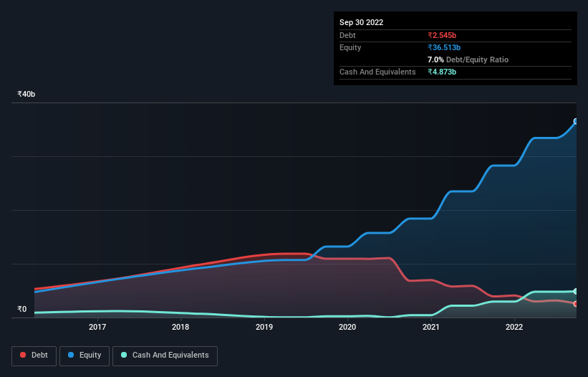Screen dimensions: 588x377
Task: Click the ₹0 y-axis label
Action: [x=22, y=309]
